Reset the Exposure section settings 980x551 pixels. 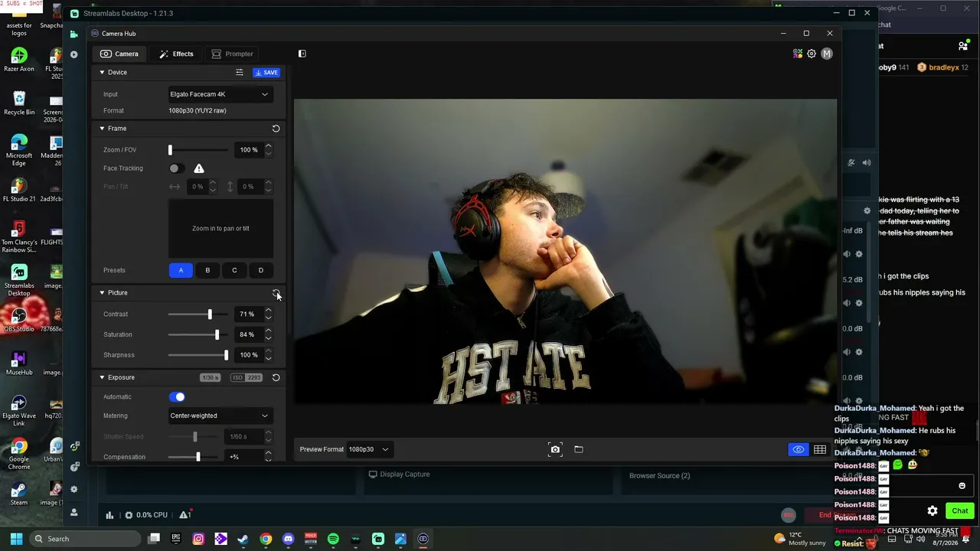(276, 377)
